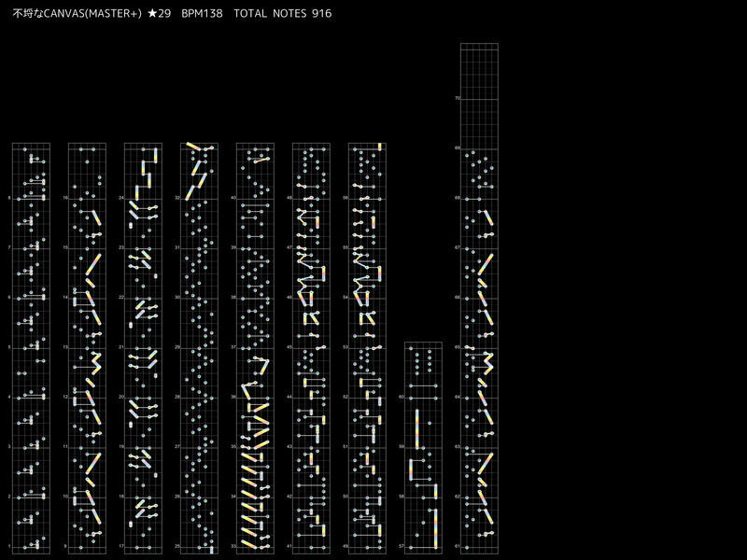This screenshot has height=560, width=747.
Task: Select the BPM138 label
Action: point(202,13)
